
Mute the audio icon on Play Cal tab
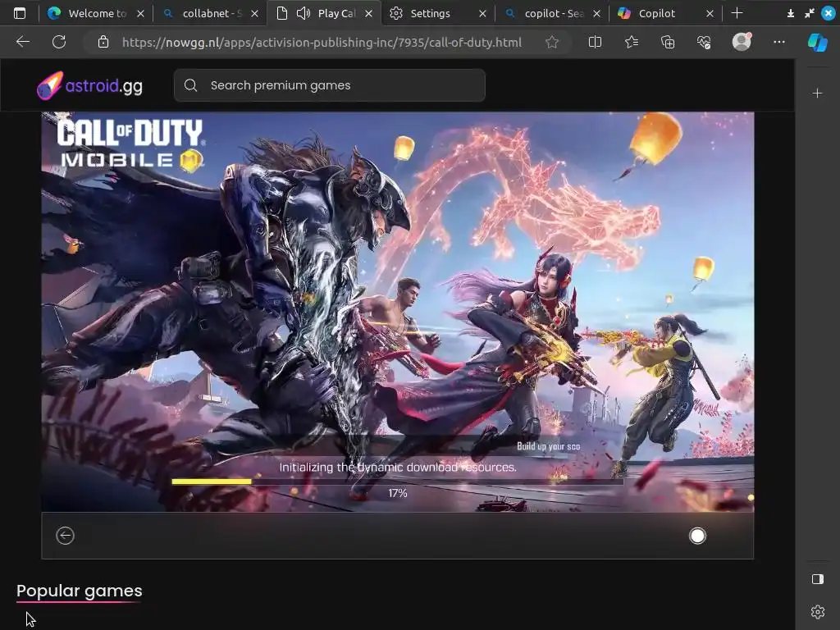pos(304,13)
